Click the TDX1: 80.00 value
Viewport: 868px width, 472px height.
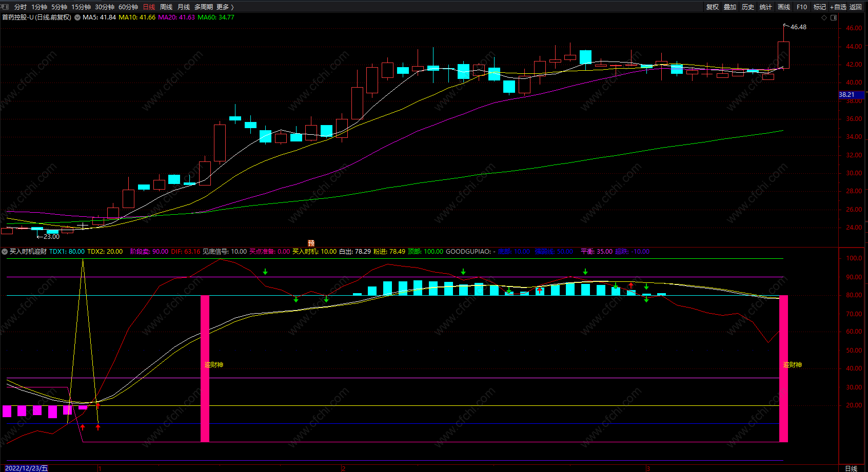pos(67,252)
